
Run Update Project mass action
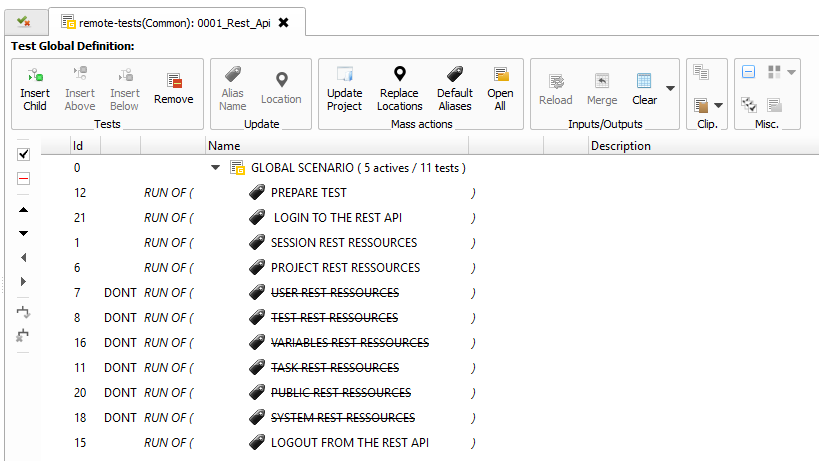345,90
